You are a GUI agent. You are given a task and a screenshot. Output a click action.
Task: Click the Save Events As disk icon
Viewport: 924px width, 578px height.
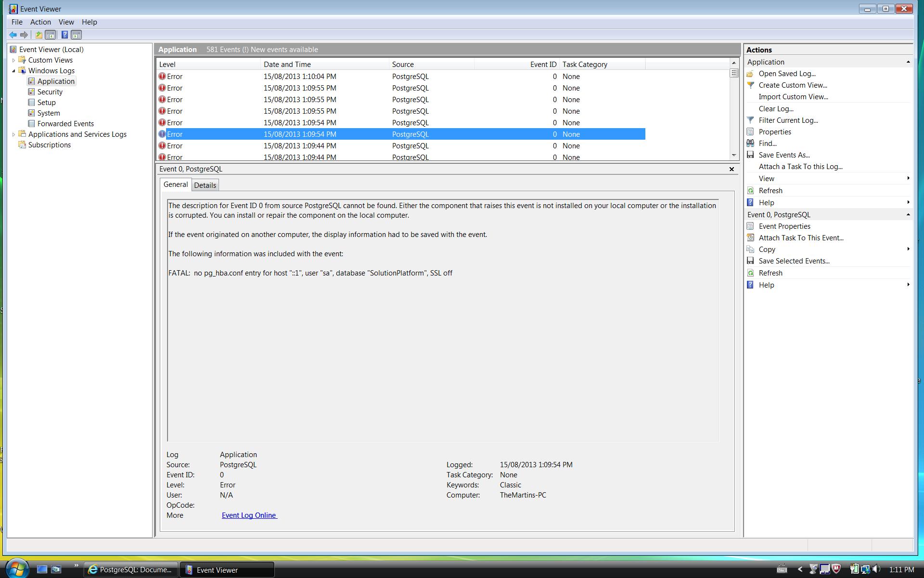click(750, 155)
